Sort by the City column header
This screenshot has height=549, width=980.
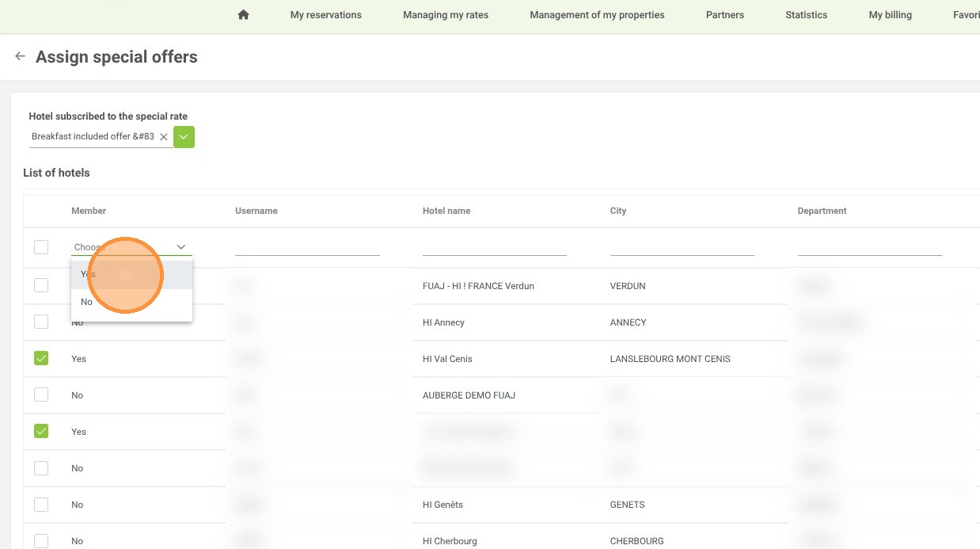click(x=618, y=211)
